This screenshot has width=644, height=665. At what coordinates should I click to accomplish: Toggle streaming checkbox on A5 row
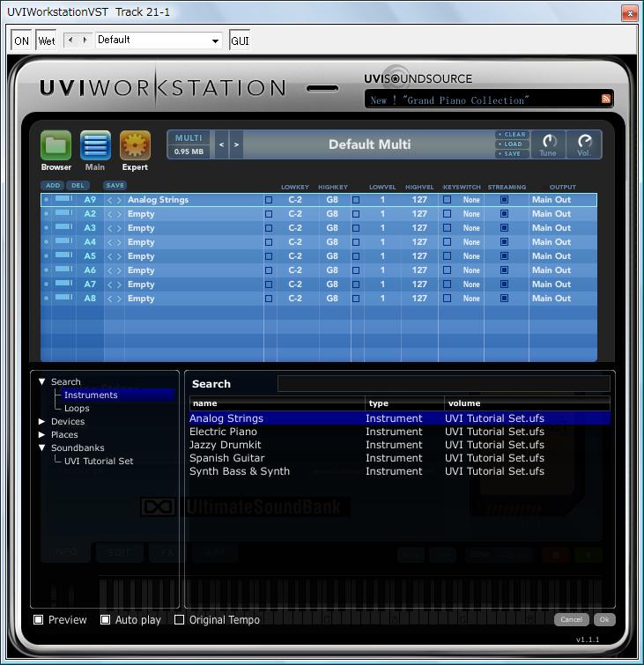(504, 256)
